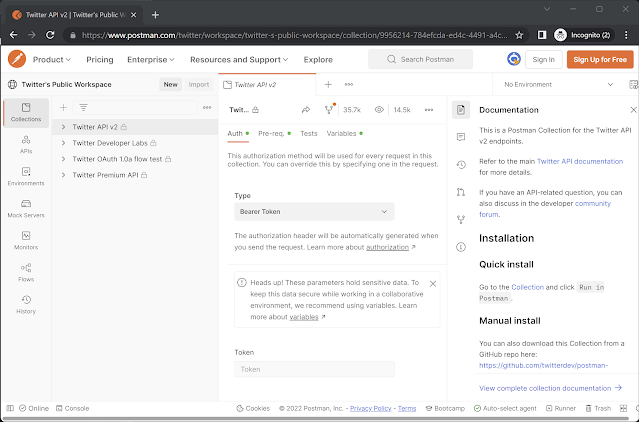The width and height of the screenshot is (639, 422).
Task: Reload the page with browser refresh icon
Action: 50,35
